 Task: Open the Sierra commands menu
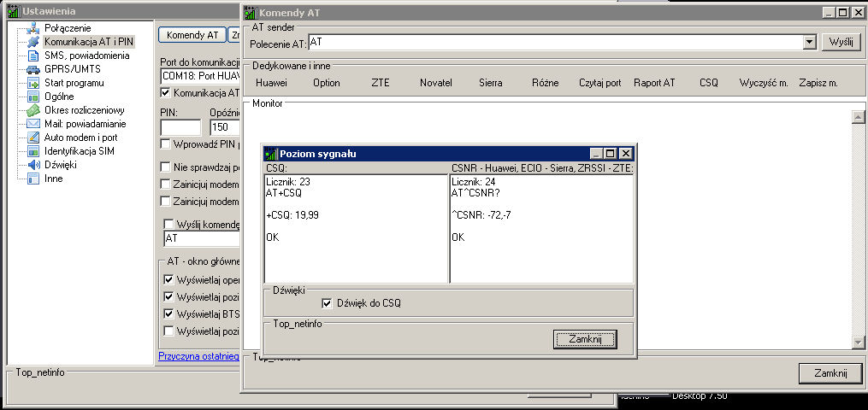(490, 83)
